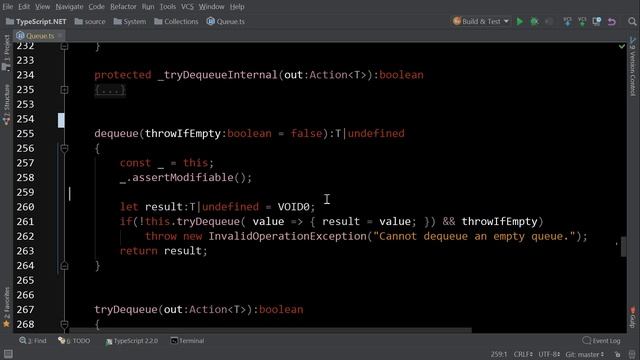Screen dimensions: 640x360
Task: Open the 9: Version Control side panel
Action: pyautogui.click(x=633, y=67)
